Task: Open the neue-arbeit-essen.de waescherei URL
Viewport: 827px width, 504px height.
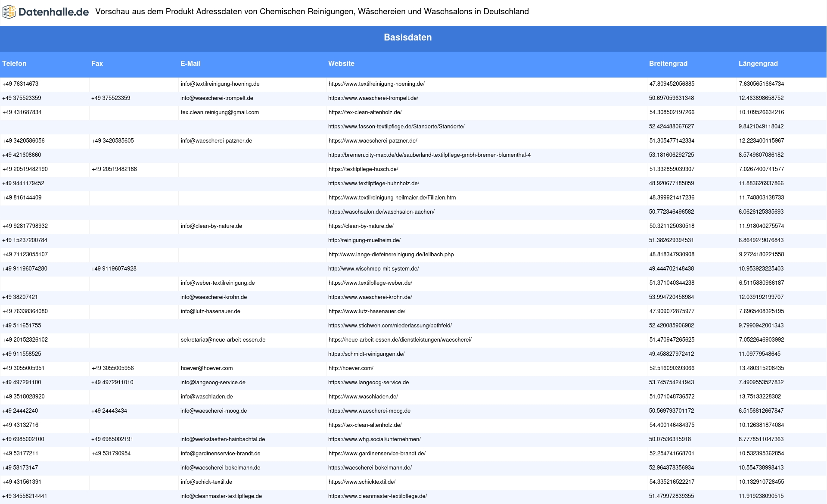Action: (x=400, y=340)
